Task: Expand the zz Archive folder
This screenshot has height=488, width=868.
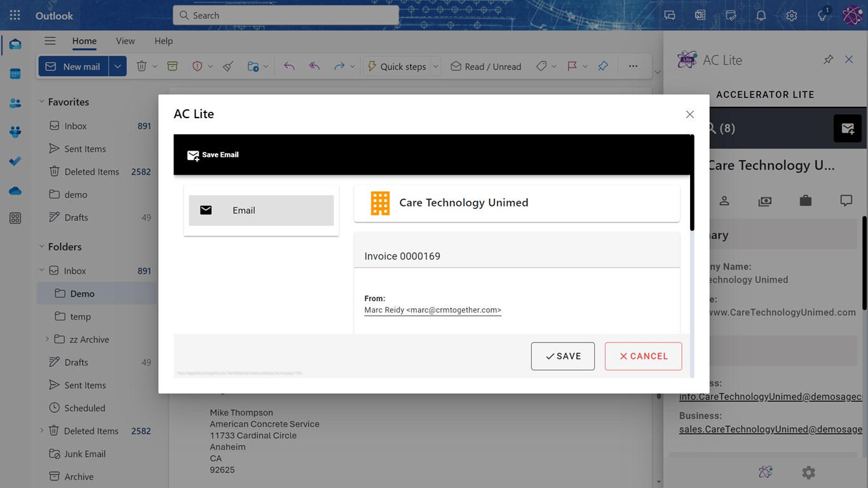Action: coord(47,339)
